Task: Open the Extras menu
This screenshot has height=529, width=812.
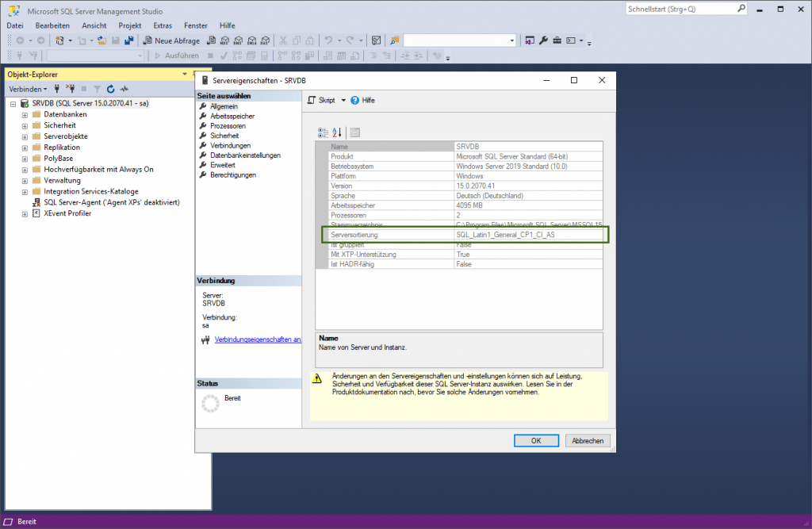Action: click(163, 25)
